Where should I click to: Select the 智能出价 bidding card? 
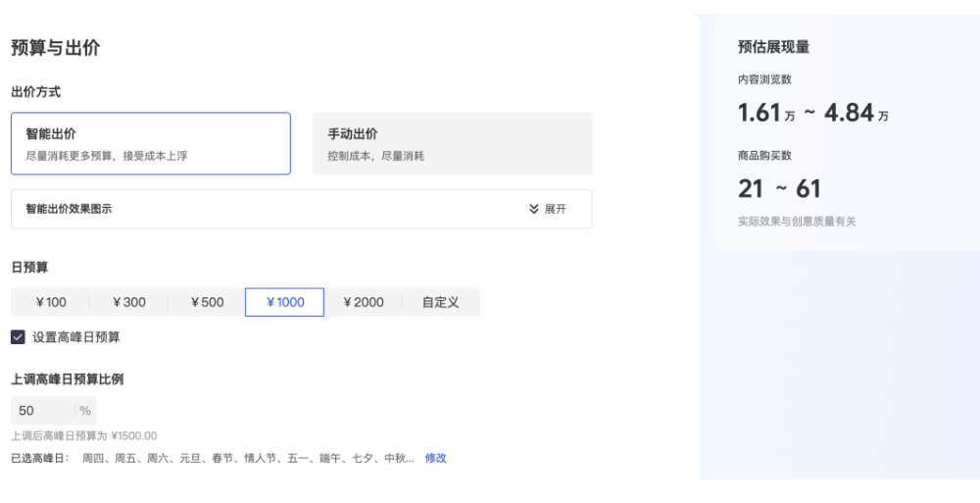[x=151, y=143]
